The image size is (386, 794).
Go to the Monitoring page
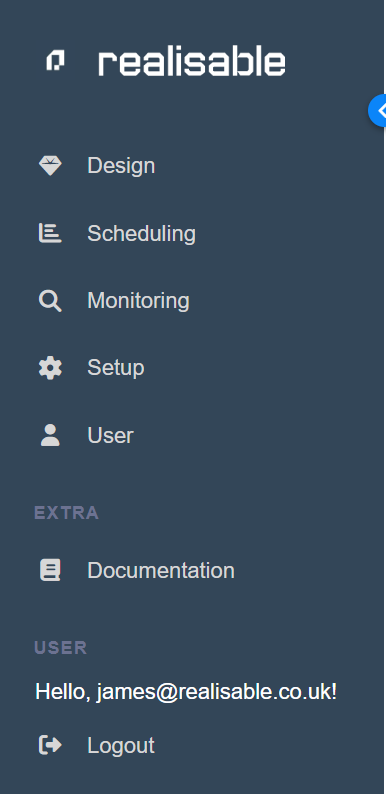pos(138,301)
